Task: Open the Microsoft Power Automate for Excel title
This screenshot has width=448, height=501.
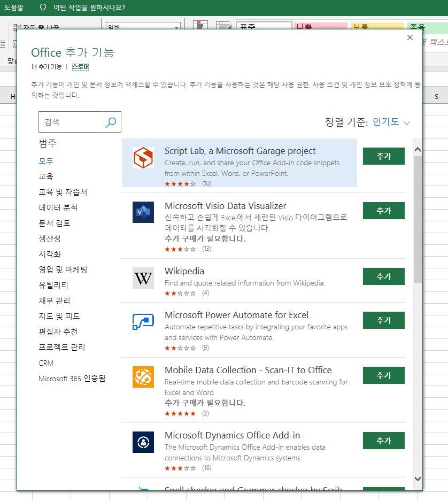Action: pyautogui.click(x=236, y=315)
